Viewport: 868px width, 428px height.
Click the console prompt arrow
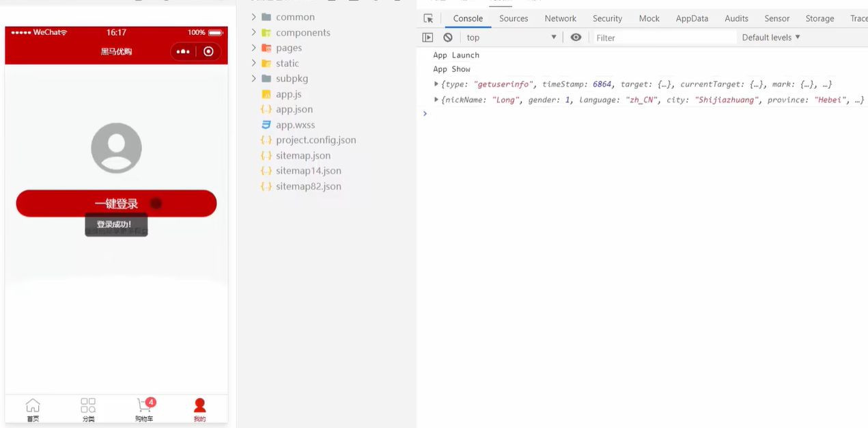425,113
